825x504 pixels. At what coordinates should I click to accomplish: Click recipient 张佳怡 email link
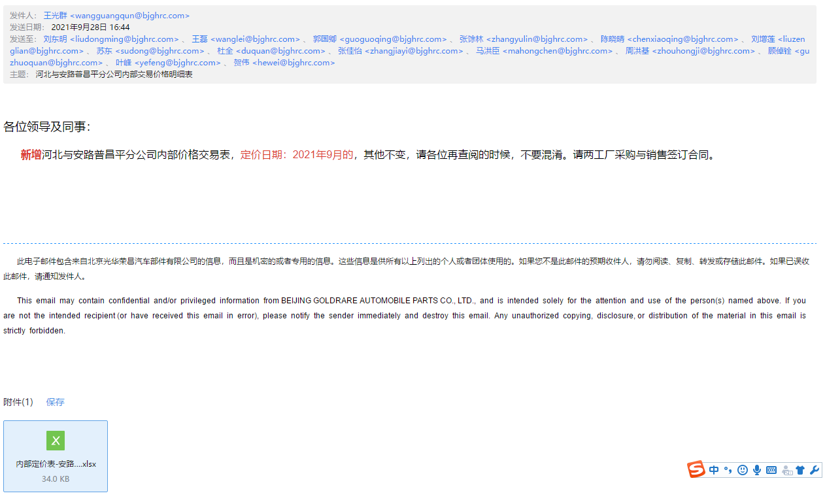[400, 51]
